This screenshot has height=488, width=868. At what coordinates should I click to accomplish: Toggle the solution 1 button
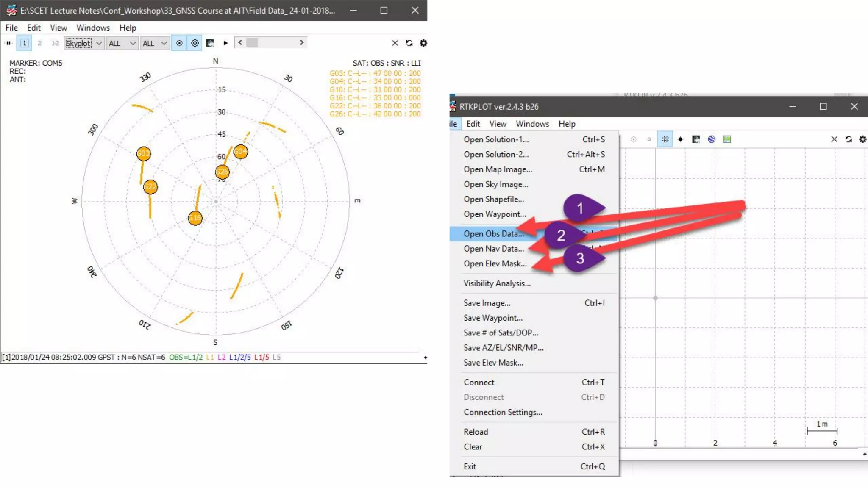[x=25, y=43]
